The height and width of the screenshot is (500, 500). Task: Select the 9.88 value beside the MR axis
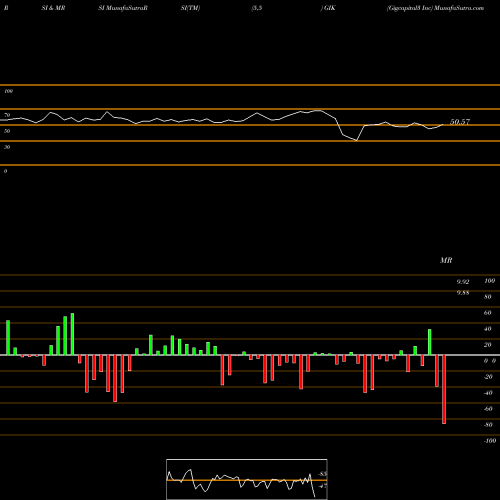(463, 293)
